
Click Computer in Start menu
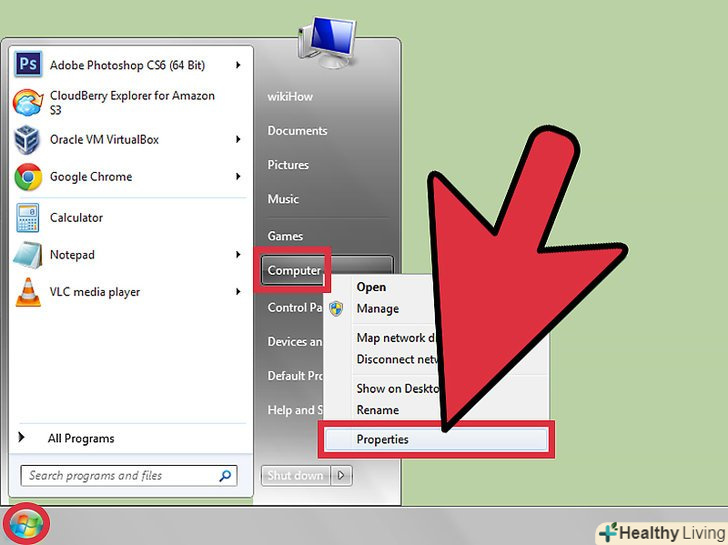tap(294, 270)
